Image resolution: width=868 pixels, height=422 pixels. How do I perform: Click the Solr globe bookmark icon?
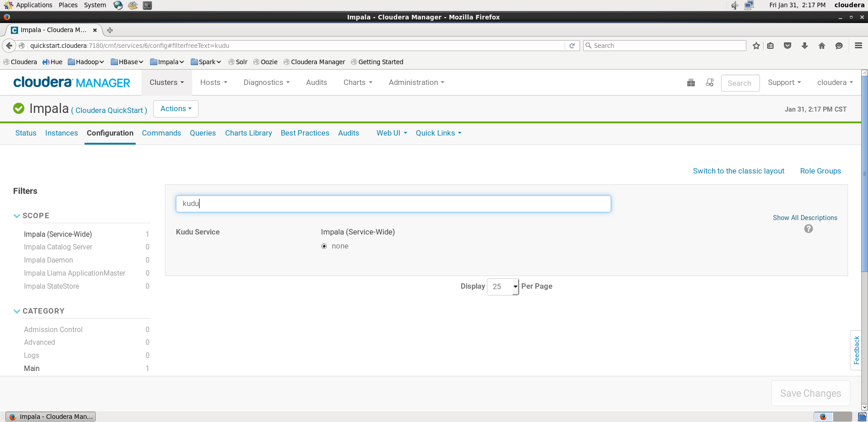pyautogui.click(x=231, y=62)
